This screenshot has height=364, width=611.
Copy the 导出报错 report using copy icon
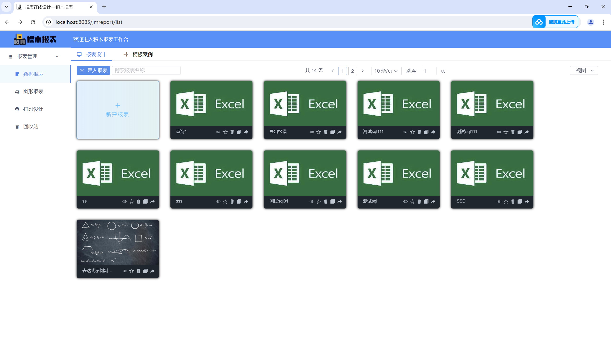[x=333, y=132]
